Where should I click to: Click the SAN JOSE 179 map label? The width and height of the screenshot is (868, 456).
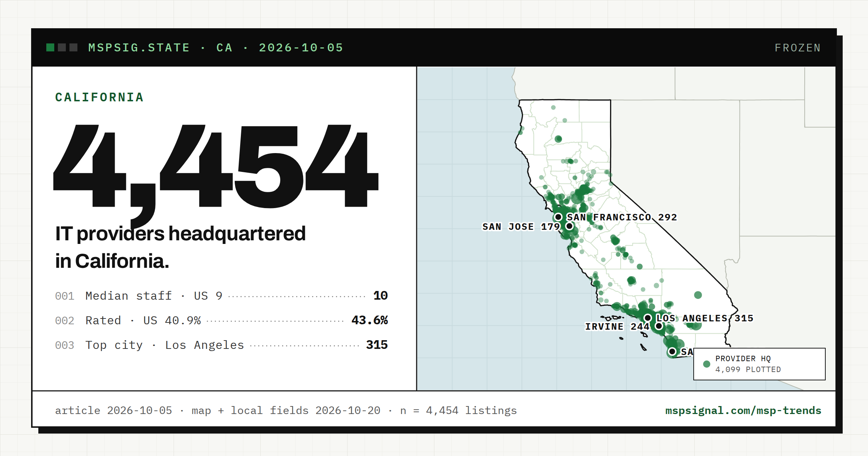coord(521,227)
